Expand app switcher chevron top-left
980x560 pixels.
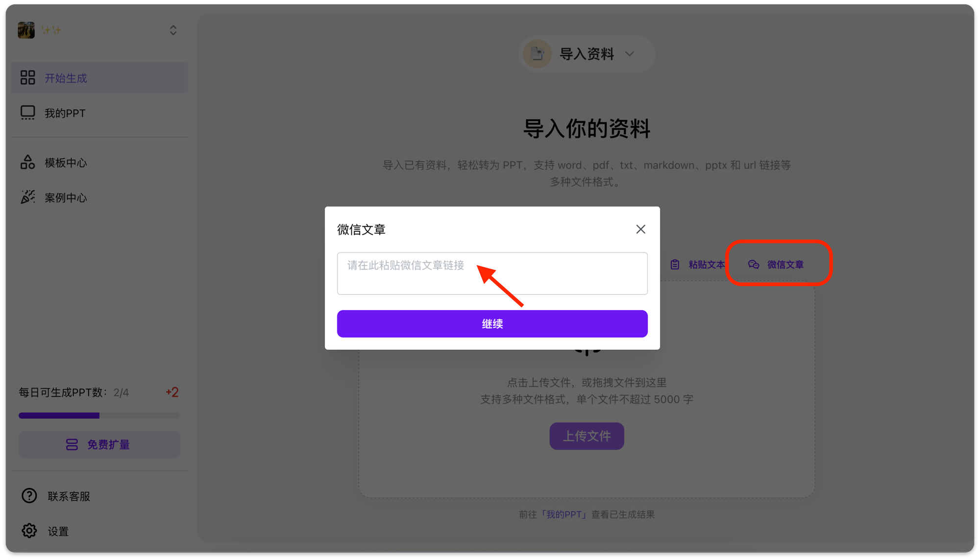click(173, 31)
